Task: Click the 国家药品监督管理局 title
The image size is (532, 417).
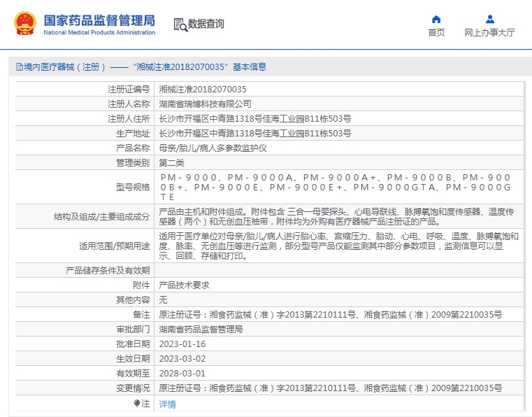Action: point(99,20)
